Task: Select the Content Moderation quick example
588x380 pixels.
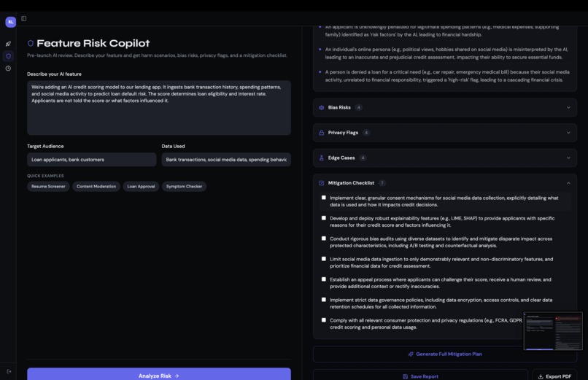Action: tap(96, 186)
